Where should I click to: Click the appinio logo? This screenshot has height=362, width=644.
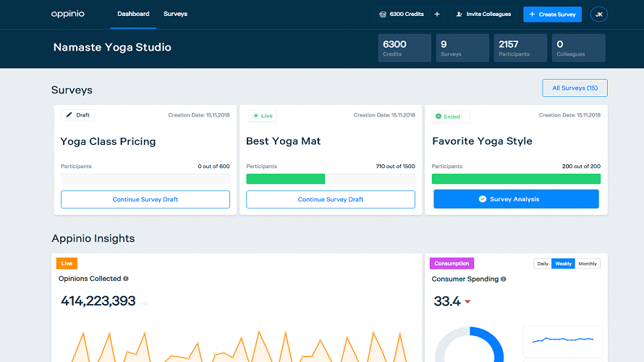click(x=68, y=14)
